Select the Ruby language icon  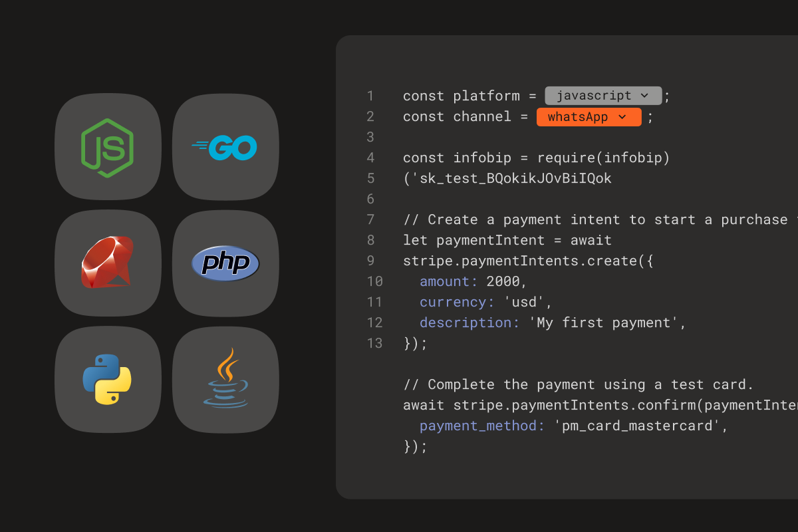[x=108, y=263]
